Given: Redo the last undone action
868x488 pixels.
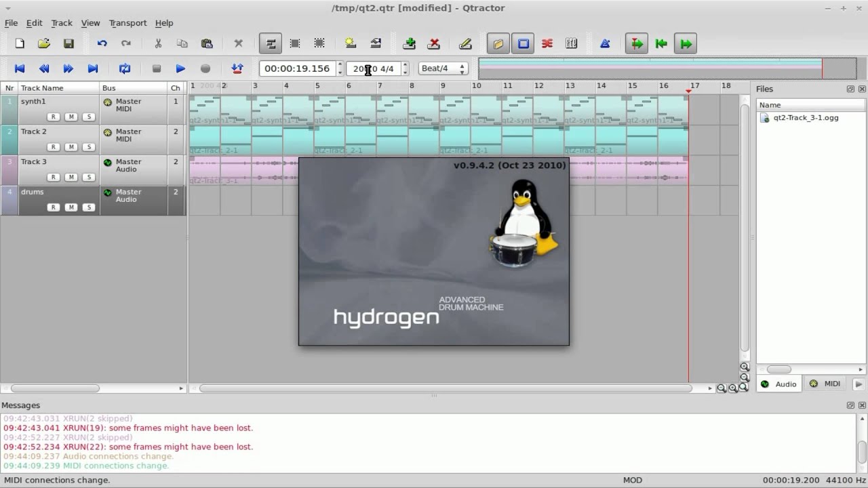Looking at the screenshot, I should tap(126, 43).
